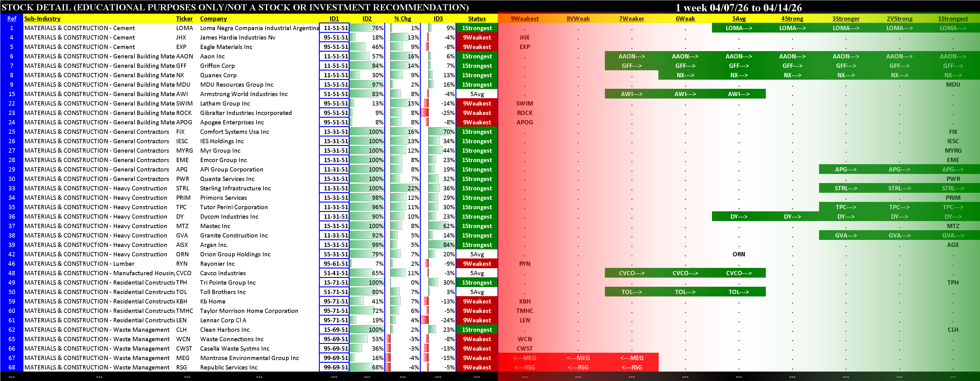
Task: Open the Status column header
Action: pos(477,19)
